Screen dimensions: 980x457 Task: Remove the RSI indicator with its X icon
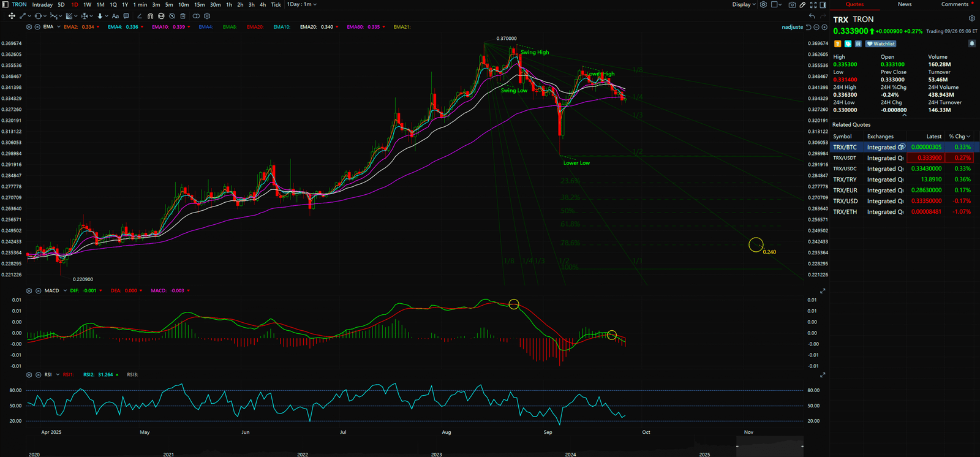[38, 374]
